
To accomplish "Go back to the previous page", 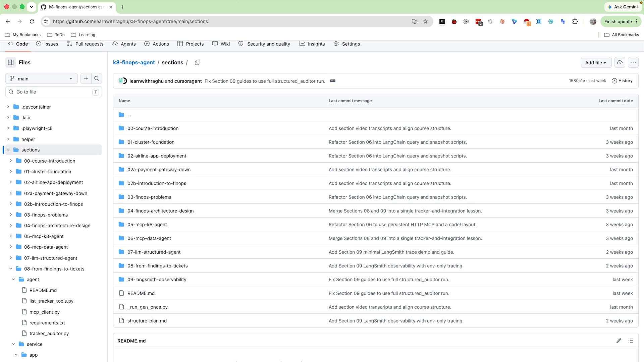I will pos(8,21).
